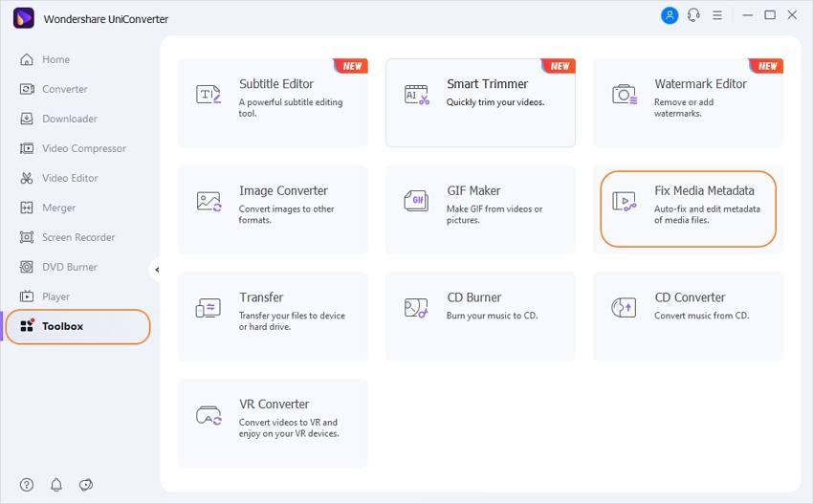The height and width of the screenshot is (504, 813).
Task: Collapse the sidebar with the arrow
Action: pyautogui.click(x=157, y=270)
